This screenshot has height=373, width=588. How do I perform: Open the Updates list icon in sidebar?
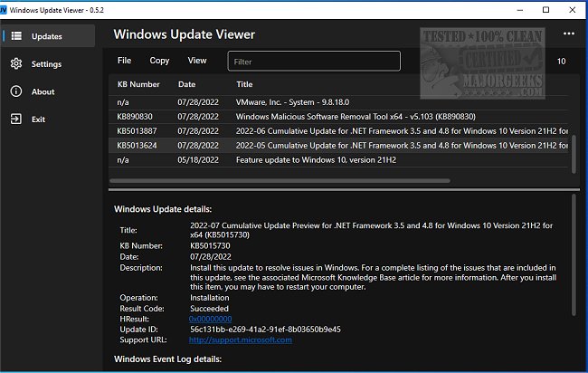pyautogui.click(x=16, y=36)
